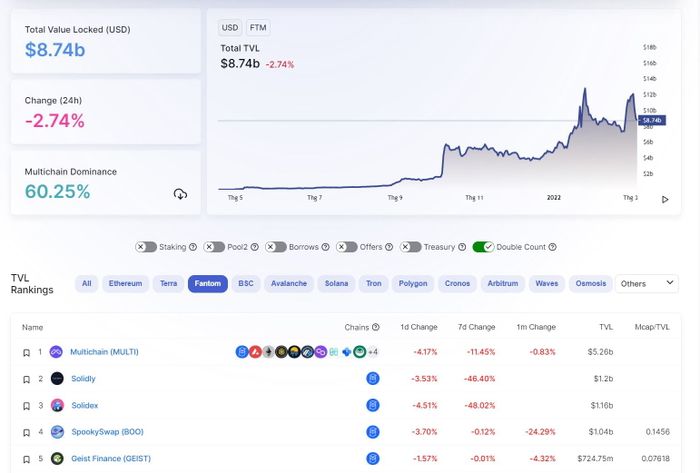Click the 2022 label on chart axis
The height and width of the screenshot is (473, 700).
(x=554, y=198)
